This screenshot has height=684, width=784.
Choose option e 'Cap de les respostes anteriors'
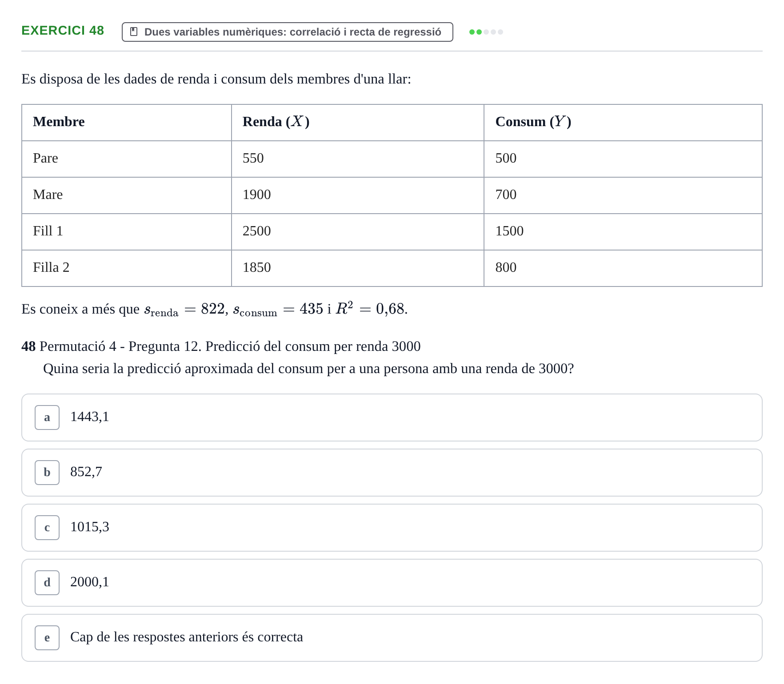tap(392, 638)
